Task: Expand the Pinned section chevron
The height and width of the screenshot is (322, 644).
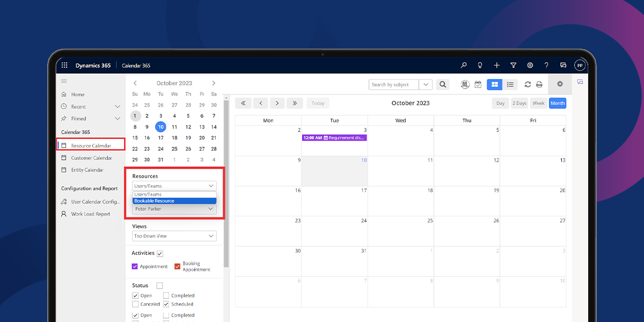Action: (118, 119)
